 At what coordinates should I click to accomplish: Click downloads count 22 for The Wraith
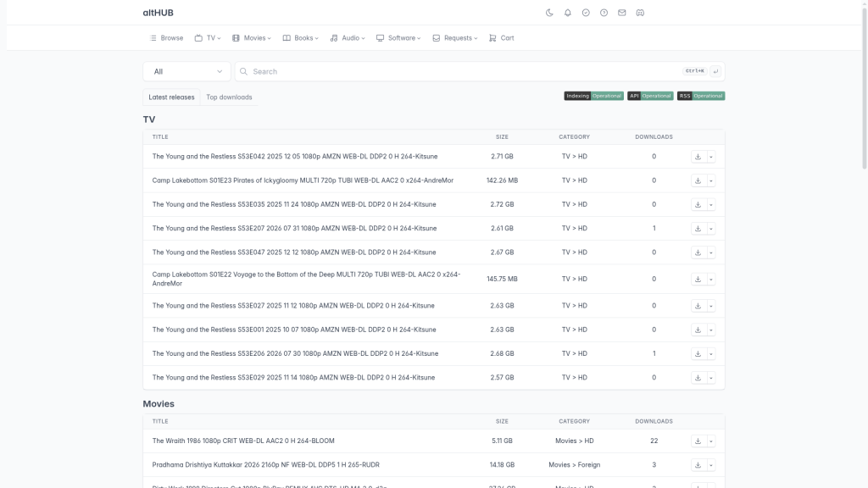coord(654,441)
